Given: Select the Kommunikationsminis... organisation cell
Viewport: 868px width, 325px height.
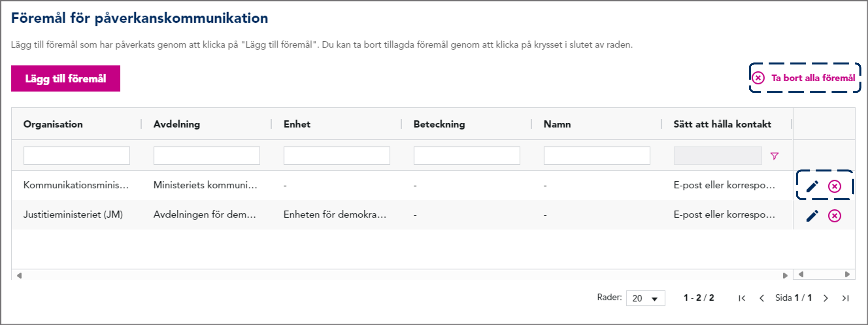Looking at the screenshot, I should tap(76, 185).
